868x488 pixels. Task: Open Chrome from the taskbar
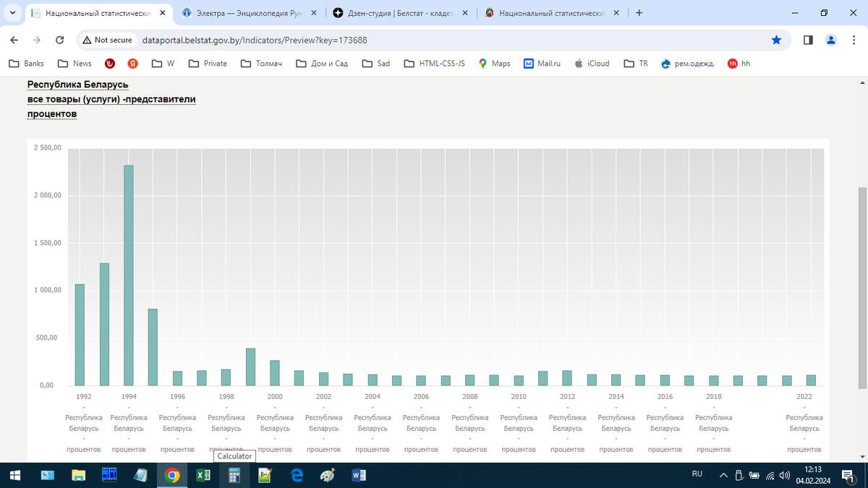172,476
